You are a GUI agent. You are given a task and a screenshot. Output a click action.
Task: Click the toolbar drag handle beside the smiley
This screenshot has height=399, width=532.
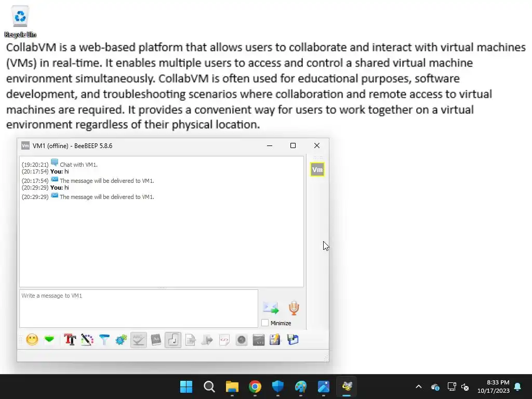(x=21, y=340)
